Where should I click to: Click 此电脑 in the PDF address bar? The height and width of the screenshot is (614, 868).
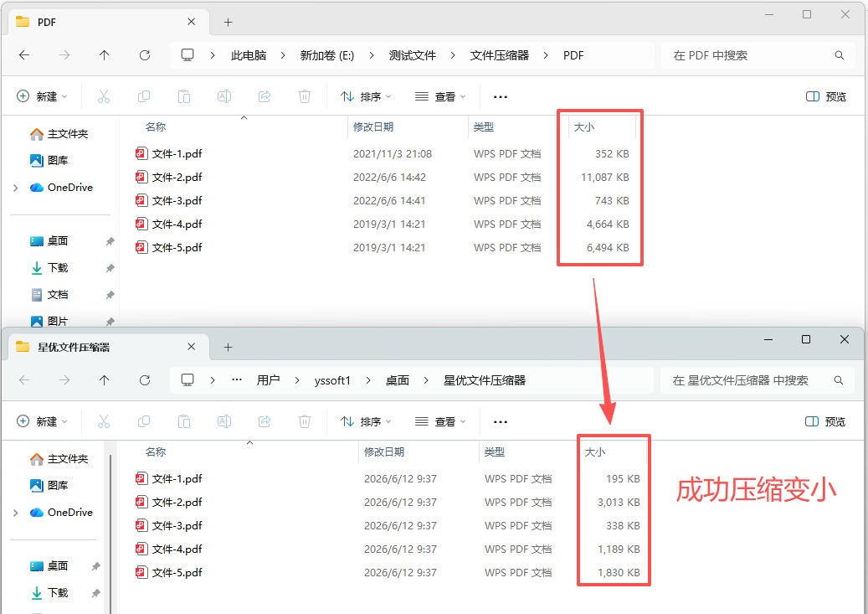point(249,55)
